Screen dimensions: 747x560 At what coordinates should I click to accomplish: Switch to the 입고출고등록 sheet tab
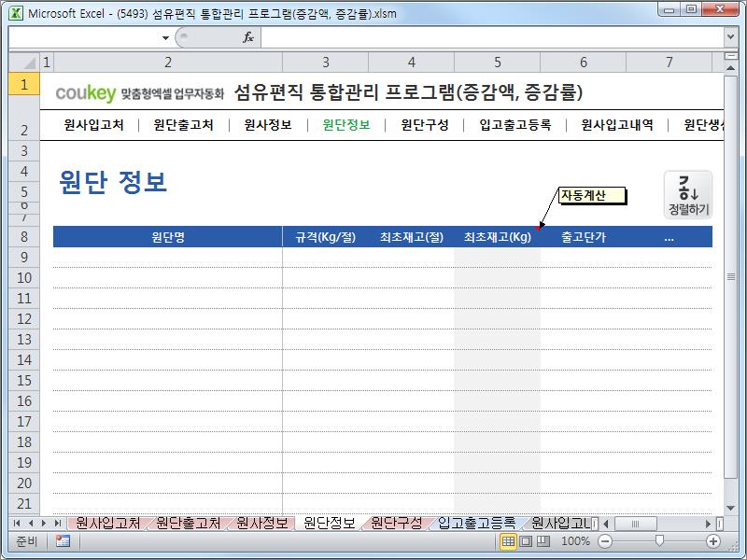tap(476, 524)
